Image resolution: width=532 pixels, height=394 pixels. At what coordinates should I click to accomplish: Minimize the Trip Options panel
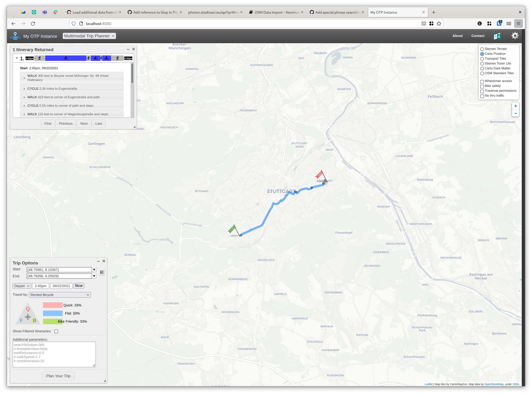98,261
